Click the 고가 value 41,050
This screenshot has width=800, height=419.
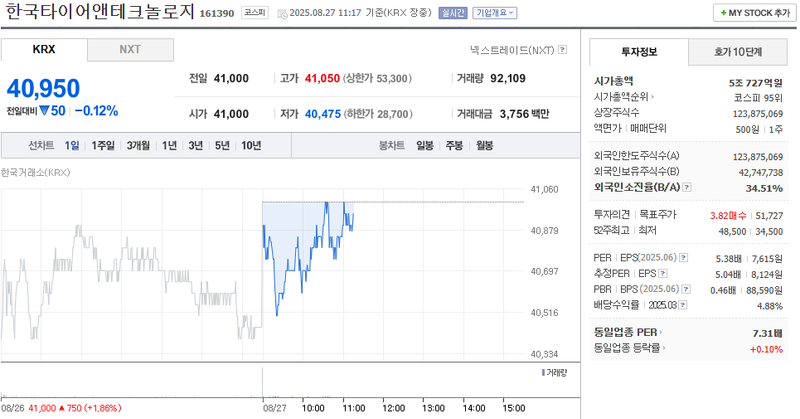[x=322, y=79]
